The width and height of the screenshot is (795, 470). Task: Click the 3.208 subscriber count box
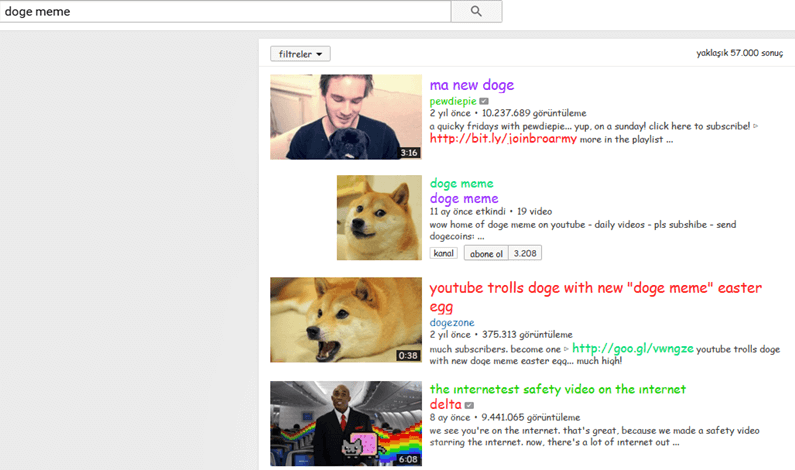[x=525, y=253]
